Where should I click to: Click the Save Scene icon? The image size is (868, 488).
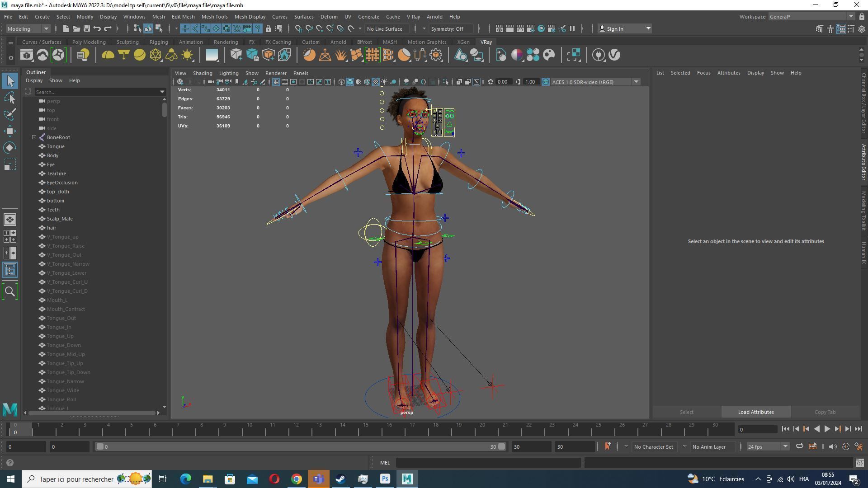(86, 29)
